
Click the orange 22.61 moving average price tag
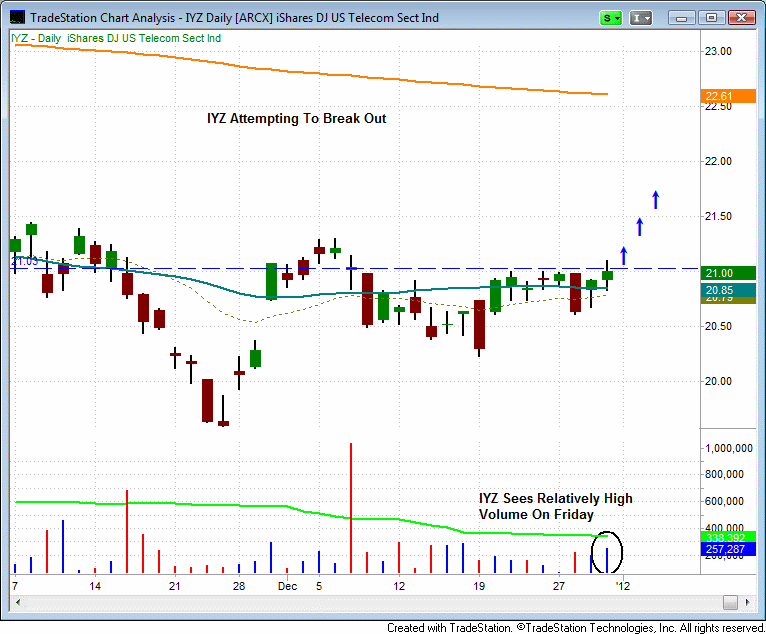pos(728,96)
